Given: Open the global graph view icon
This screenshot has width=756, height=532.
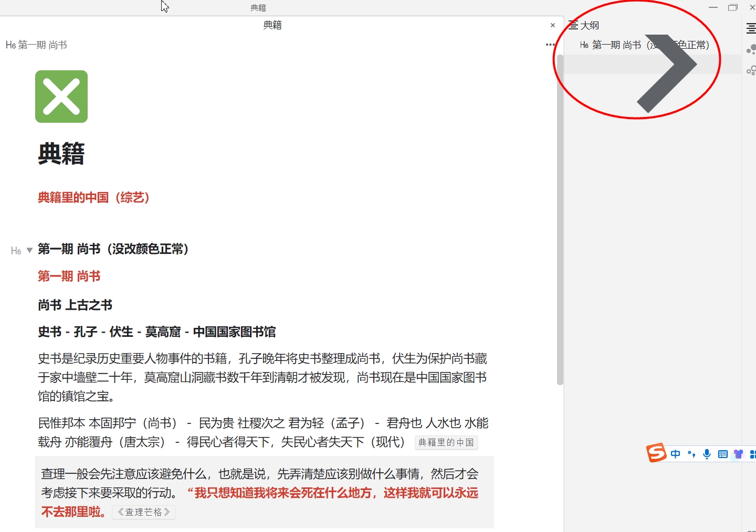Looking at the screenshot, I should tap(751, 70).
